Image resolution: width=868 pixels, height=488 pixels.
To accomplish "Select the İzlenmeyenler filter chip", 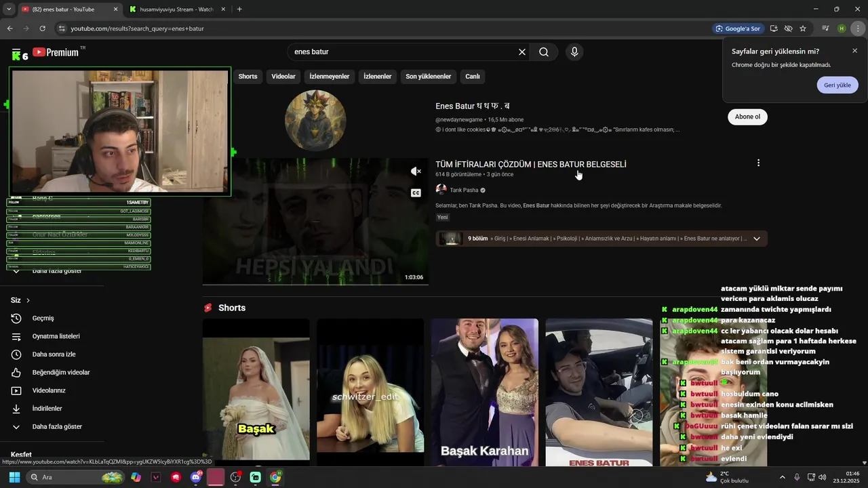I will point(330,77).
